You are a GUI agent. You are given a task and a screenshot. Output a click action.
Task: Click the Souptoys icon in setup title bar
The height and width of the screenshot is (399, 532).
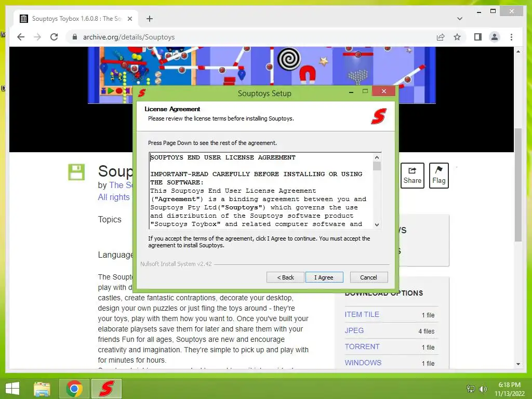point(142,92)
